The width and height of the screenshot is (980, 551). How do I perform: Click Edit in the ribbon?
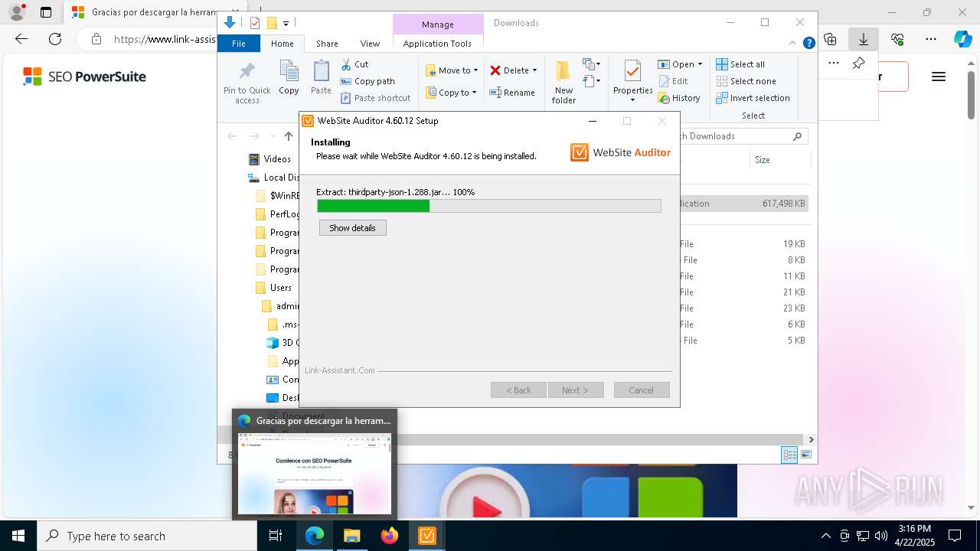[x=673, y=81]
